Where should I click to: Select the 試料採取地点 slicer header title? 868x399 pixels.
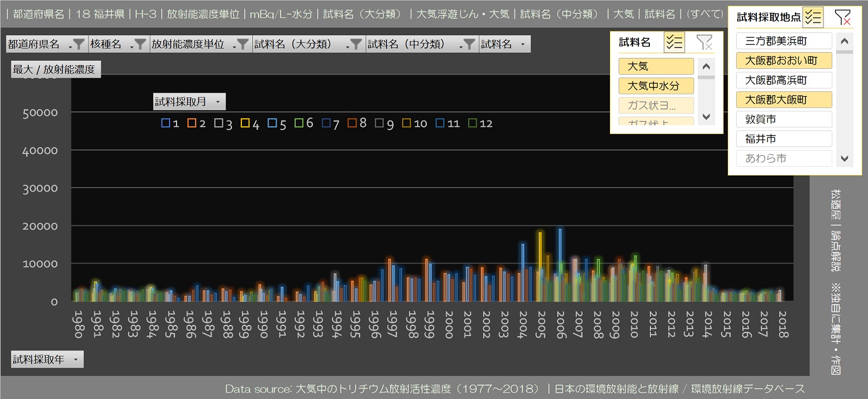click(768, 17)
